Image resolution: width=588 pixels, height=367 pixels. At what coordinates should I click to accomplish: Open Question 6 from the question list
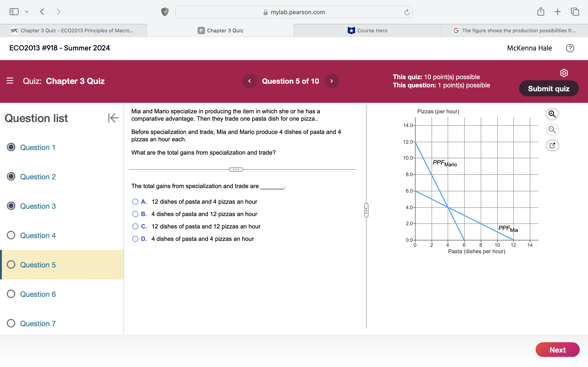click(x=38, y=294)
